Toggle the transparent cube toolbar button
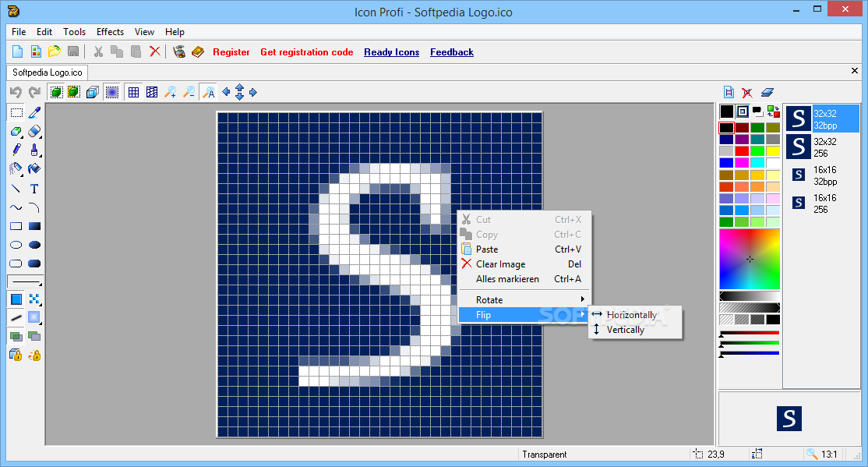This screenshot has height=467, width=868. (93, 93)
